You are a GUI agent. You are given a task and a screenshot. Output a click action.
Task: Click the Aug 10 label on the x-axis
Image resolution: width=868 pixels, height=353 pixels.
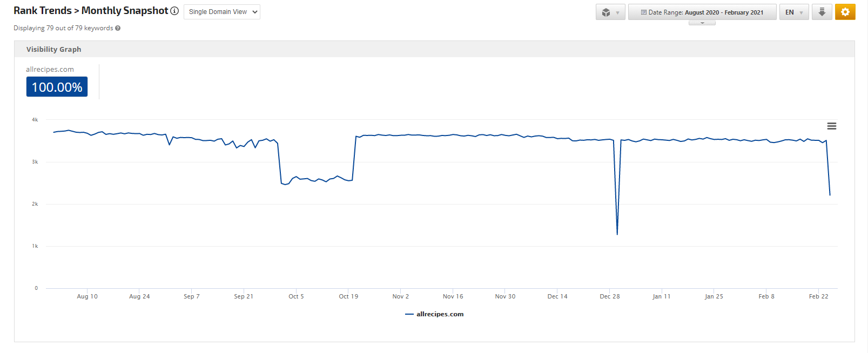(87, 296)
